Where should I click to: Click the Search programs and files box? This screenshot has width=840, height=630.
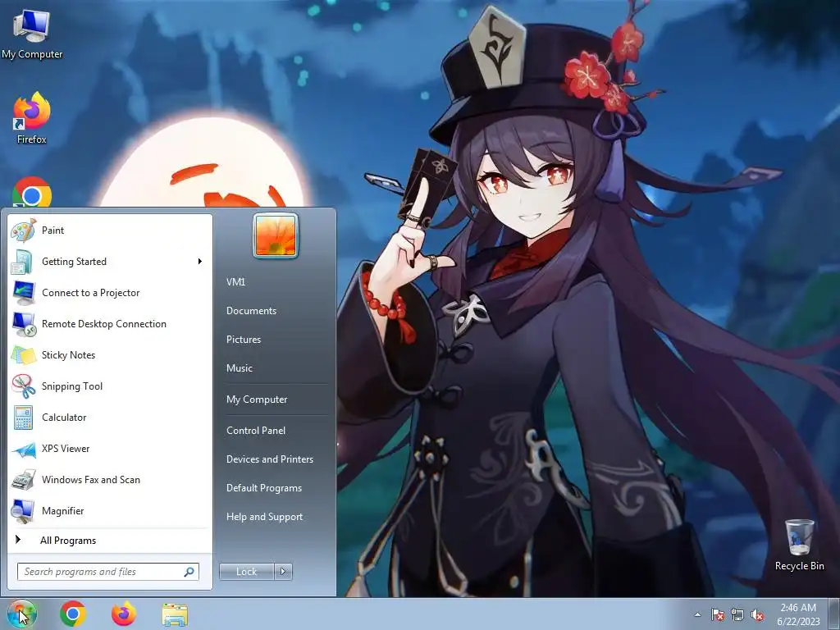click(x=108, y=572)
